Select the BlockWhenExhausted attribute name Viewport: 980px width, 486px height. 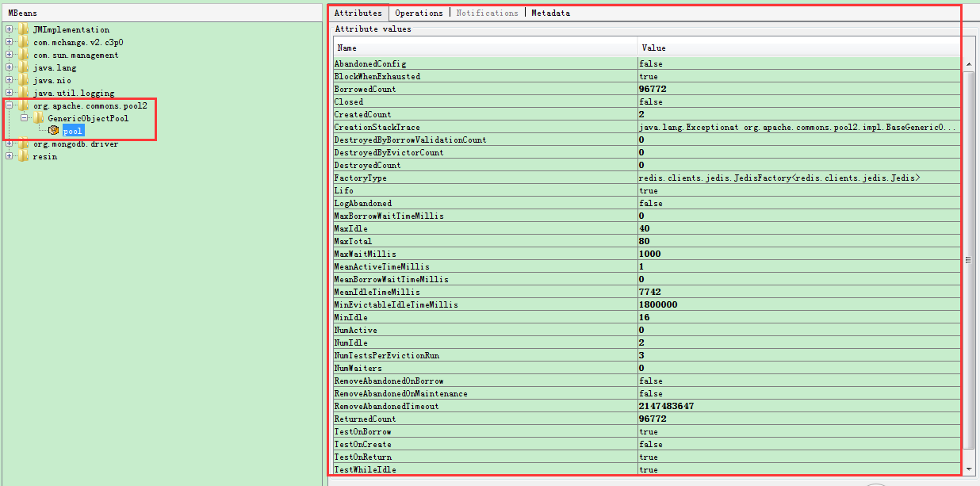click(x=377, y=76)
